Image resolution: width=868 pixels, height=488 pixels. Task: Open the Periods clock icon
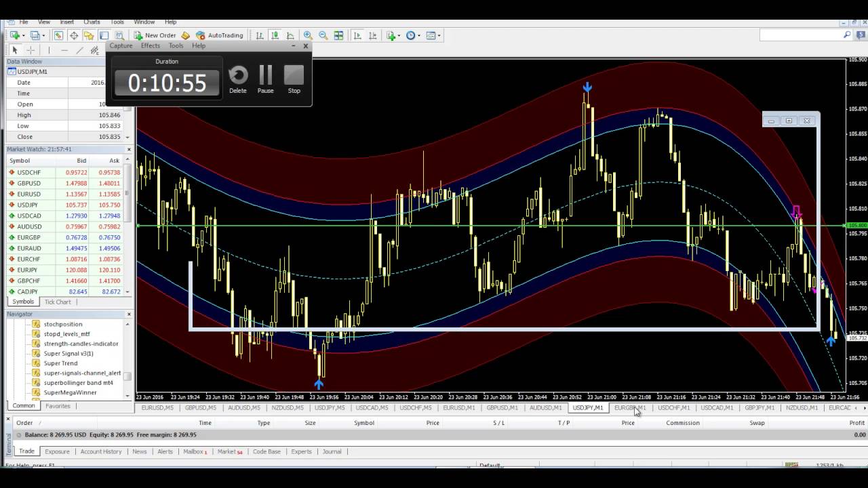410,35
